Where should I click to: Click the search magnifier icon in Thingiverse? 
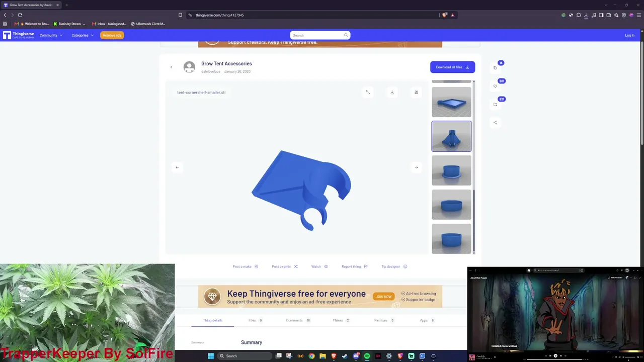(346, 35)
